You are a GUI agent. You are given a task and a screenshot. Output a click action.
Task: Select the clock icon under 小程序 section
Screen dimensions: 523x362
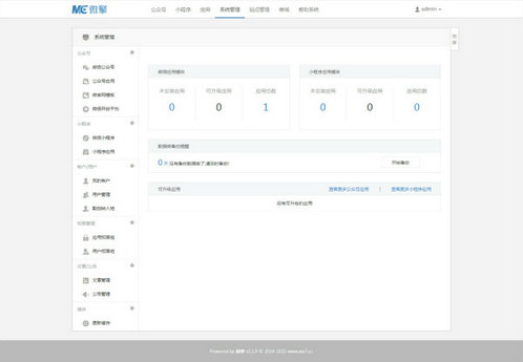point(86,138)
